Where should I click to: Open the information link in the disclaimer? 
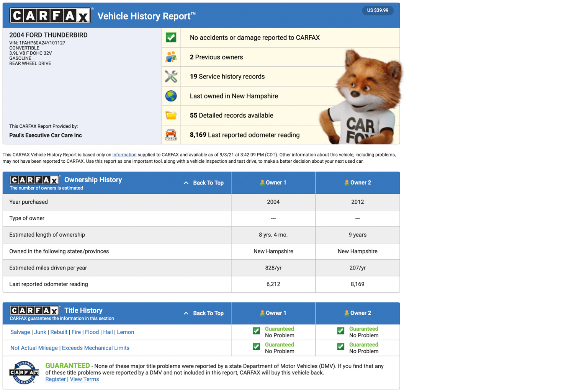[x=124, y=155]
